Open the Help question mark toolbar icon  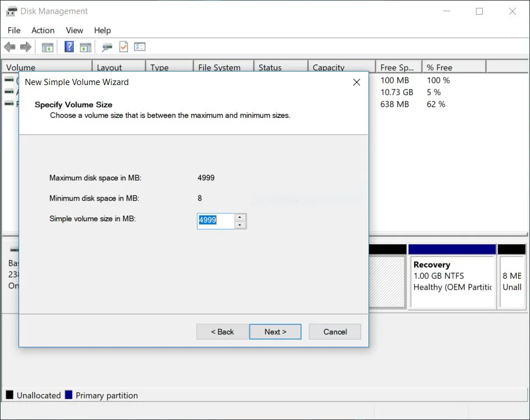pos(69,47)
